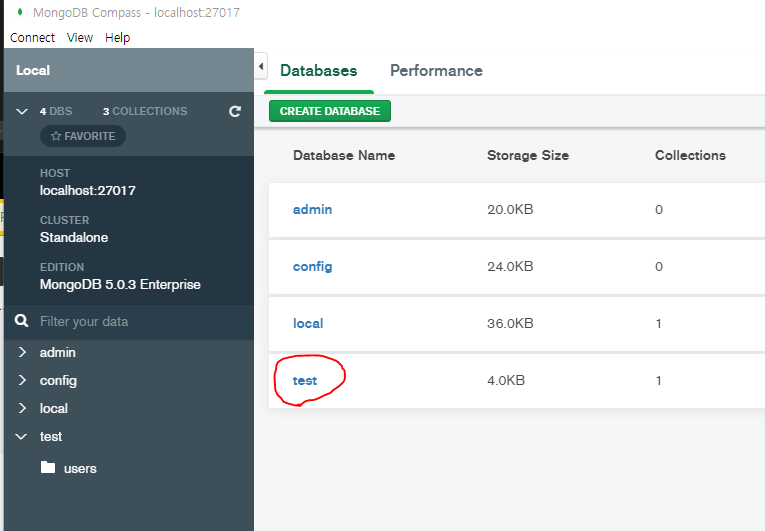
Task: Expand the config database in sidebar
Action: point(22,380)
